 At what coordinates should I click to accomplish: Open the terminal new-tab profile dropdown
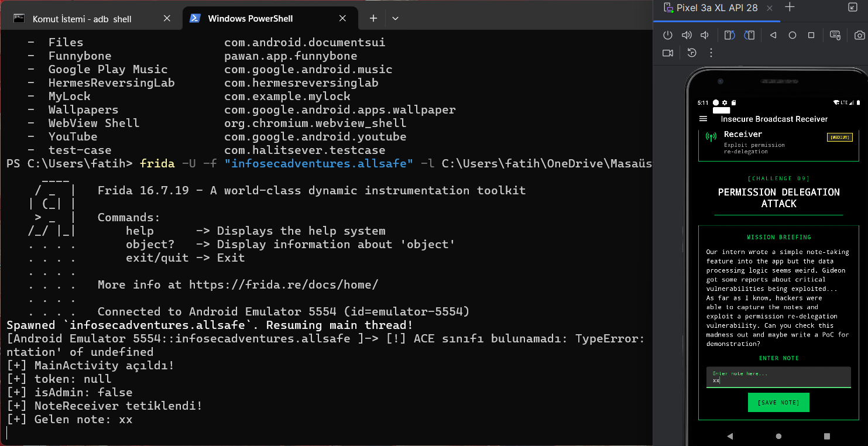tap(395, 19)
